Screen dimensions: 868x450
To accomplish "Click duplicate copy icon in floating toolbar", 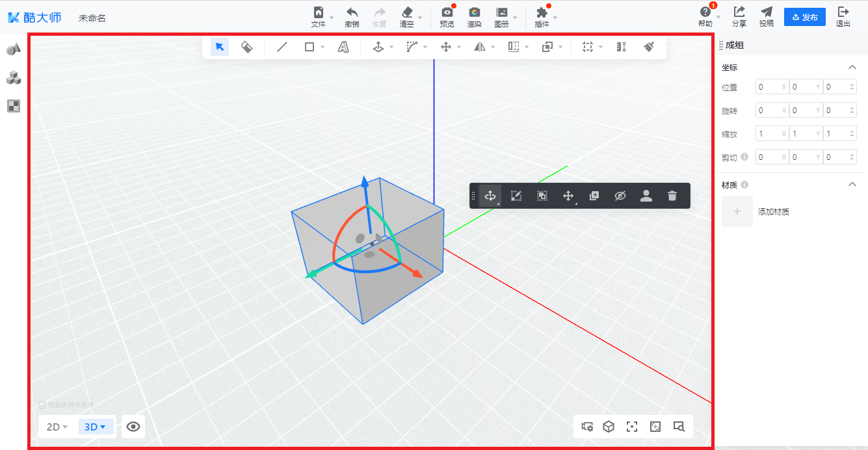I will pyautogui.click(x=594, y=196).
